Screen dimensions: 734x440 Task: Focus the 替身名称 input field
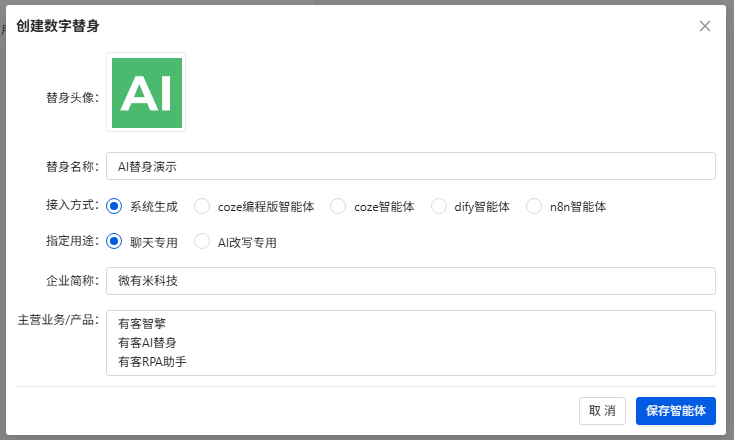coord(411,166)
